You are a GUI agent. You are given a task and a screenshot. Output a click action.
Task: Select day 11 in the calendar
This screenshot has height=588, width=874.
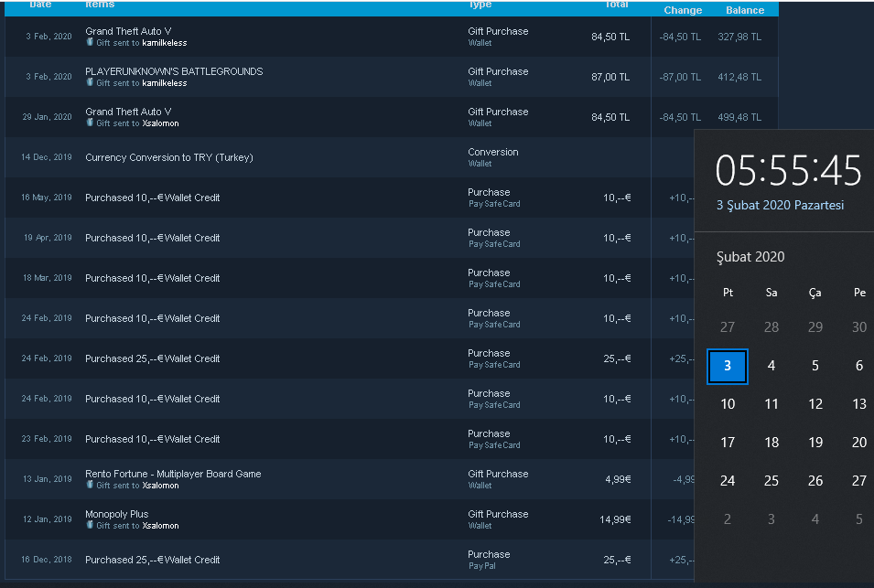point(771,404)
